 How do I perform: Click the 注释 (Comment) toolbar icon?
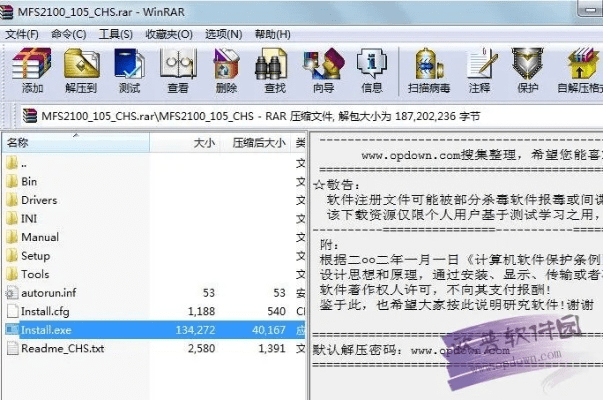click(481, 64)
